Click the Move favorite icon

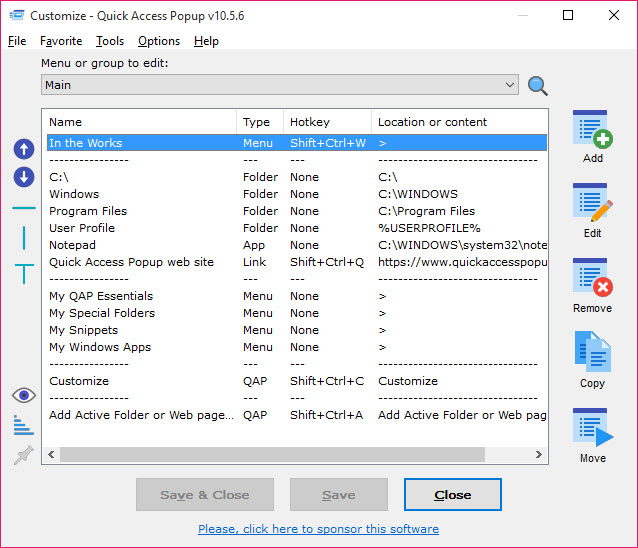pyautogui.click(x=592, y=428)
